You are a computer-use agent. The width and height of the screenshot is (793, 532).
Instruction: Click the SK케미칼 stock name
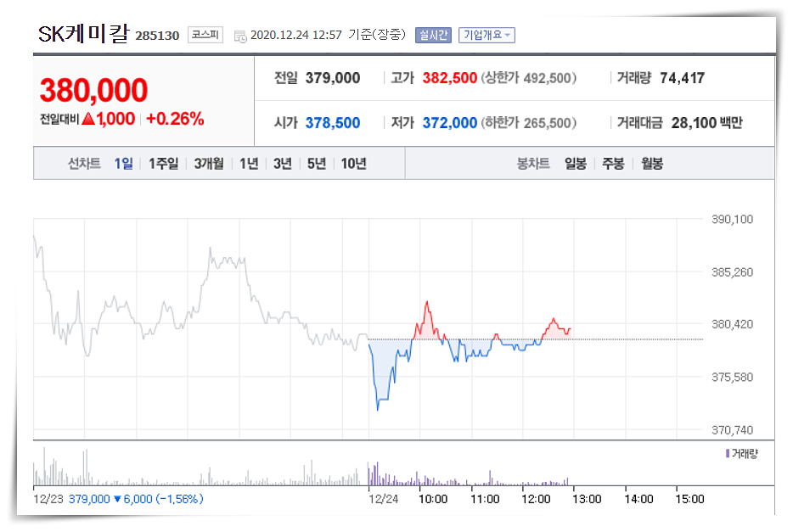[x=84, y=34]
